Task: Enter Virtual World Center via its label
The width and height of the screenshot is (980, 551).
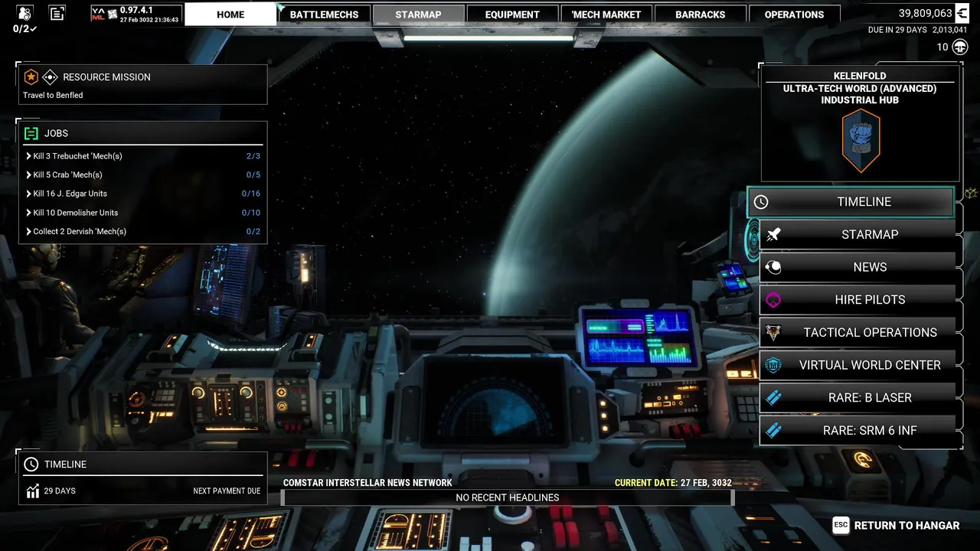Action: 870,365
